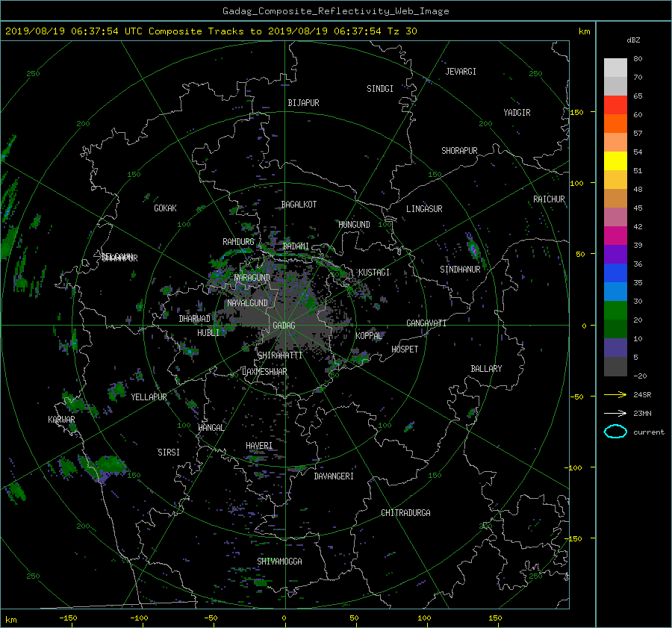Viewport: 672px width, 628px height.
Task: Click the GOKAK city label
Action: (x=165, y=208)
